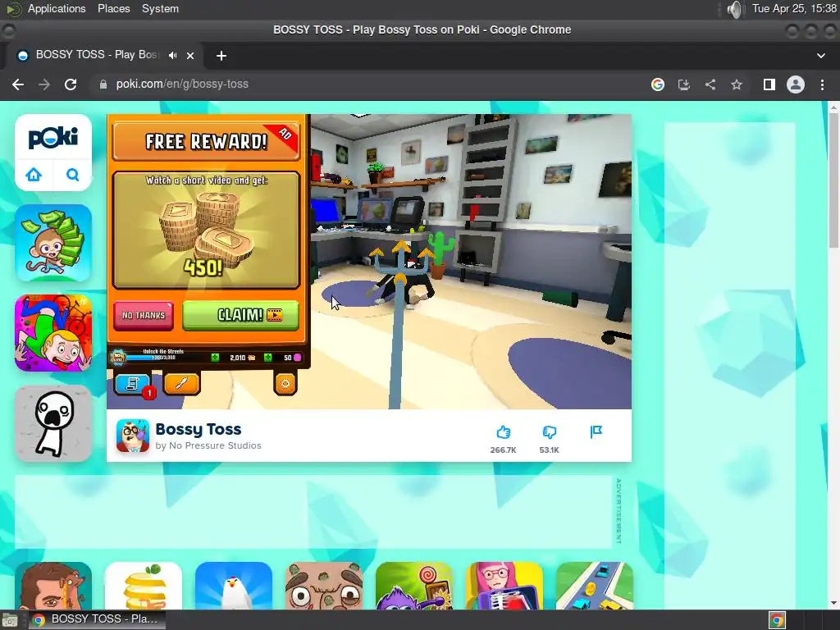Click the level badge beside the progress bar
The width and height of the screenshot is (840, 630).
pyautogui.click(x=117, y=357)
